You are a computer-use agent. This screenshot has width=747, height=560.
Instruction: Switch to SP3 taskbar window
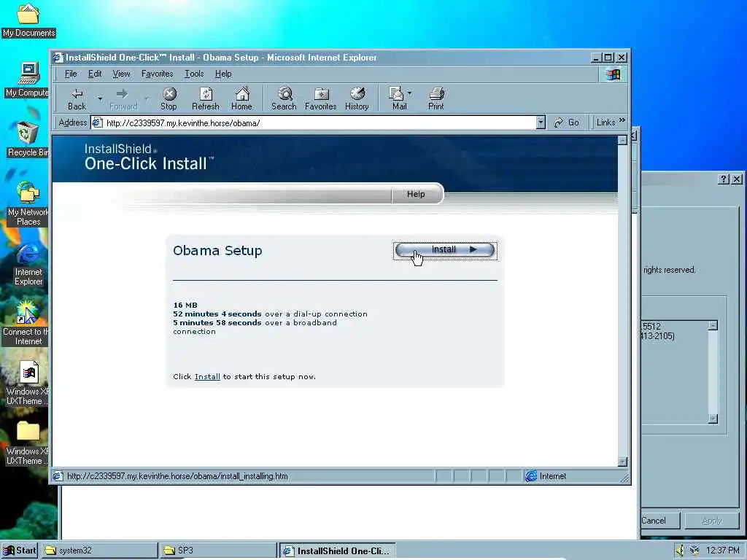[x=218, y=551]
